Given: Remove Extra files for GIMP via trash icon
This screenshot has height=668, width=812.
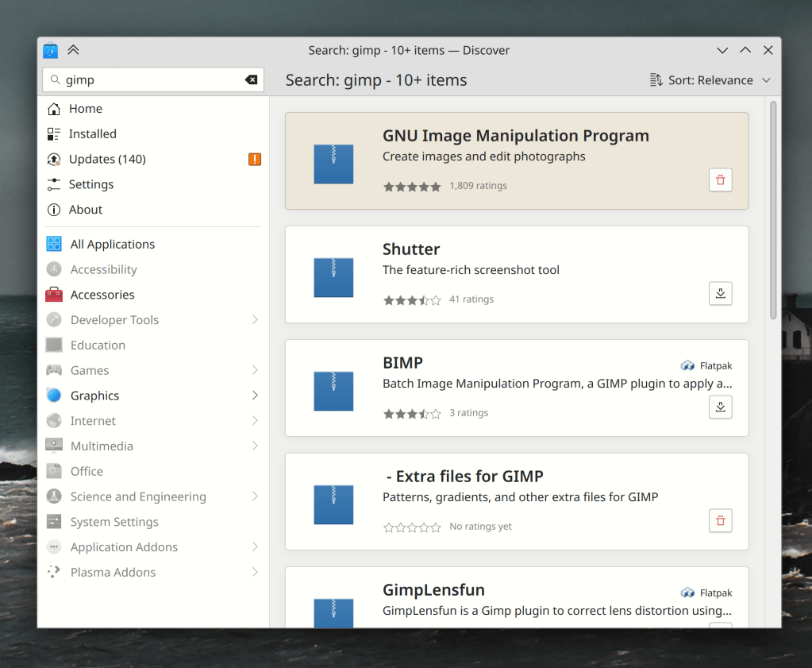Looking at the screenshot, I should (720, 521).
